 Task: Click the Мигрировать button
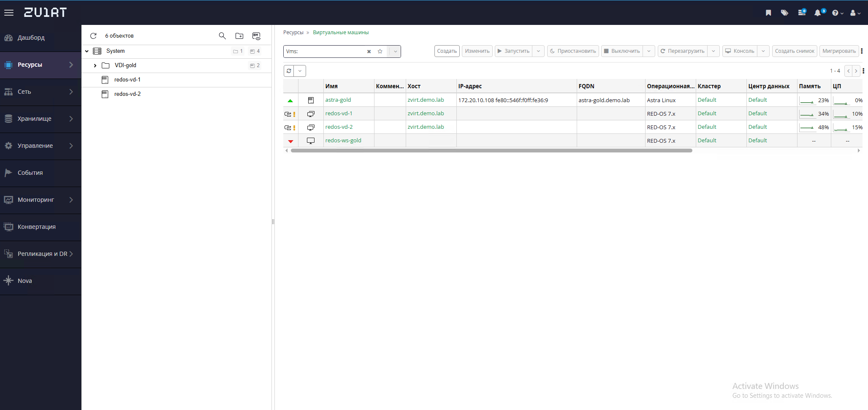click(x=838, y=51)
